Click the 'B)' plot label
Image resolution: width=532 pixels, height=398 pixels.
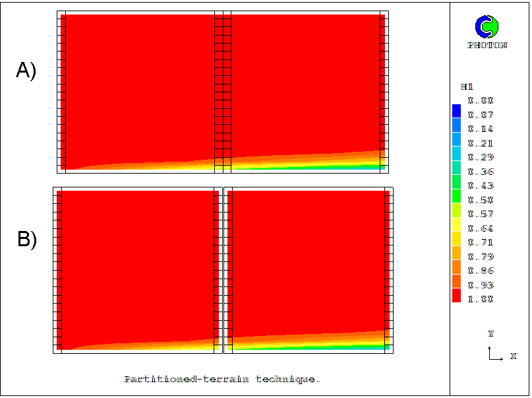(x=26, y=240)
